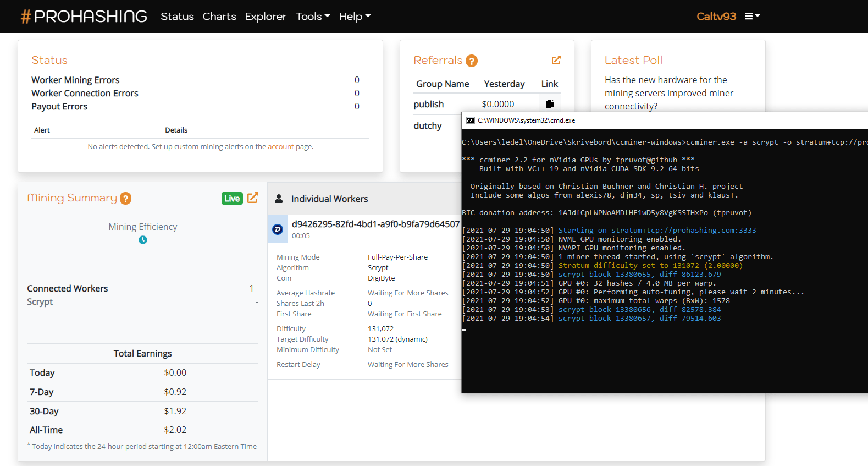Screen dimensions: 868x466
Task: Expand the Help dropdown menu
Action: (355, 17)
